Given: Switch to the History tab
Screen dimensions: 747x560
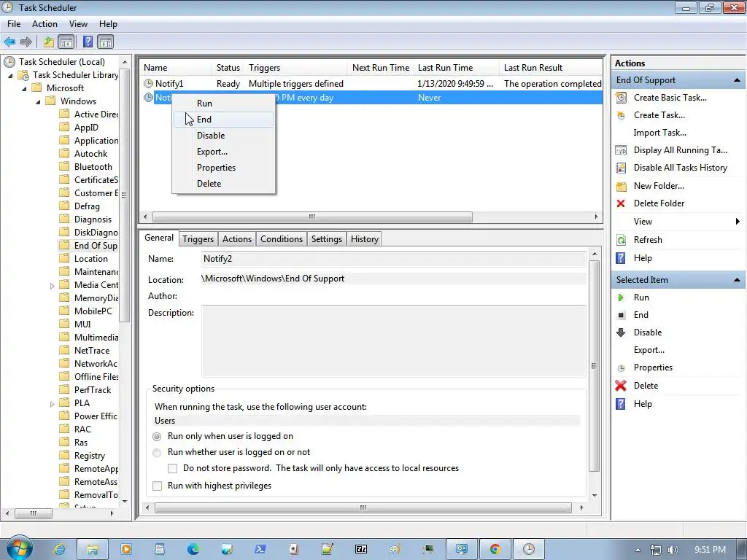Looking at the screenshot, I should tap(365, 239).
